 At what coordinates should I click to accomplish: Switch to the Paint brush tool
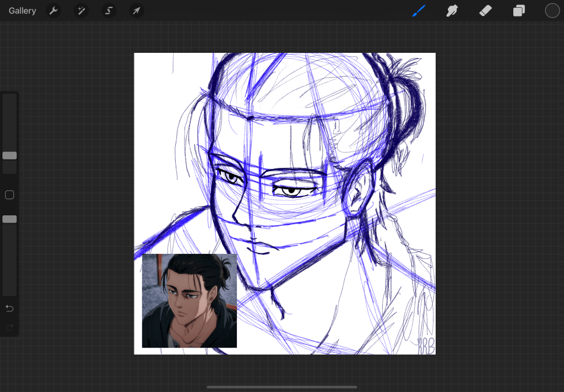(x=419, y=10)
